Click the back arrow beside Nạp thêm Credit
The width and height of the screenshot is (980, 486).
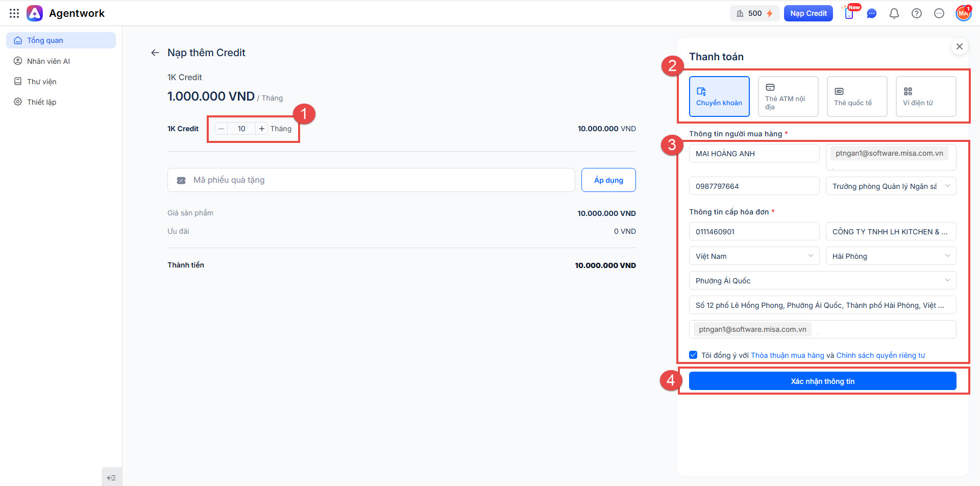coord(155,53)
